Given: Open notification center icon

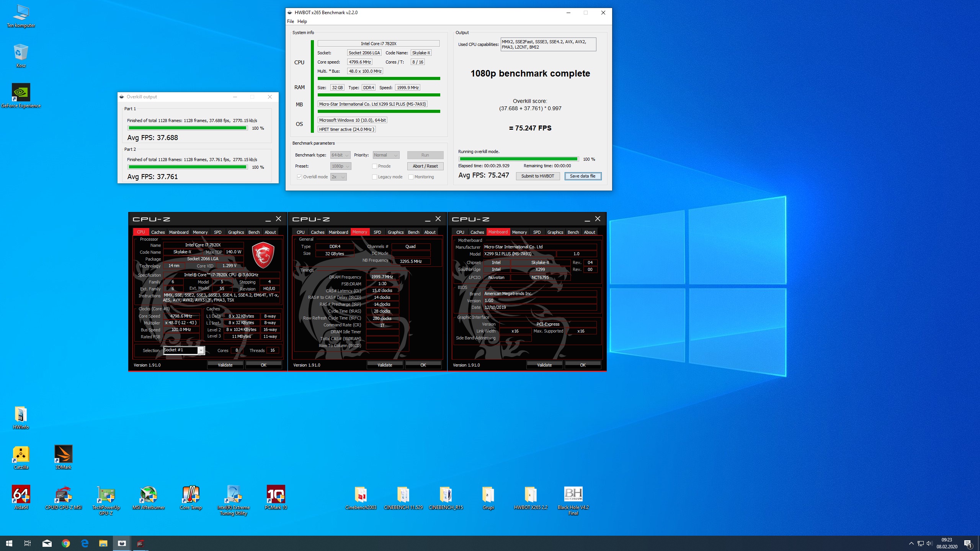Looking at the screenshot, I should point(968,543).
